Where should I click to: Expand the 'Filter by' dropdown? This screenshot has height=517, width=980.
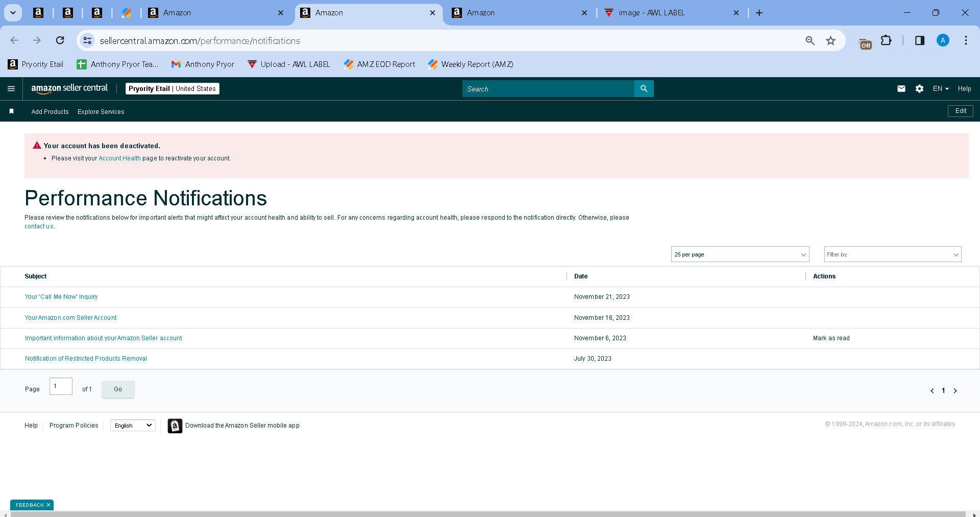(893, 254)
